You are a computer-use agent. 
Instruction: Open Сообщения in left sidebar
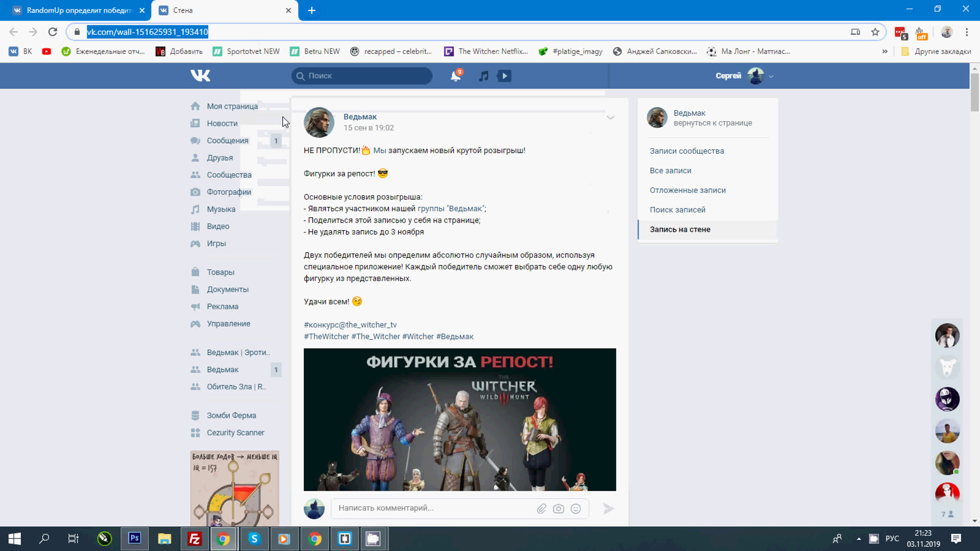(228, 141)
